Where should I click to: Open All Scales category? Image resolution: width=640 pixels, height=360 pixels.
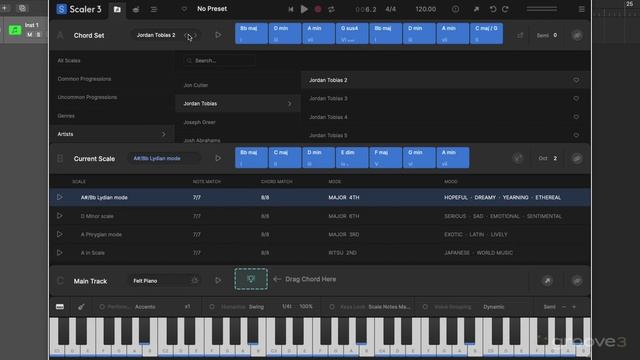coord(69,60)
